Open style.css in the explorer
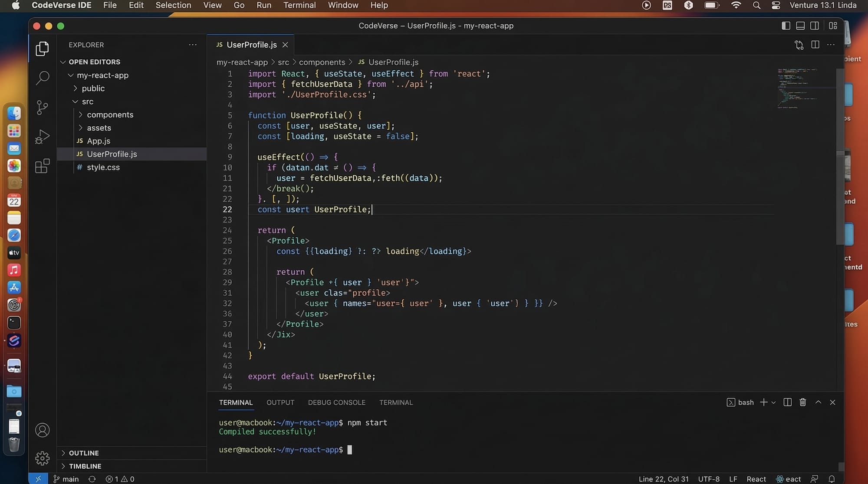Viewport: 868px width, 484px height. tap(103, 167)
